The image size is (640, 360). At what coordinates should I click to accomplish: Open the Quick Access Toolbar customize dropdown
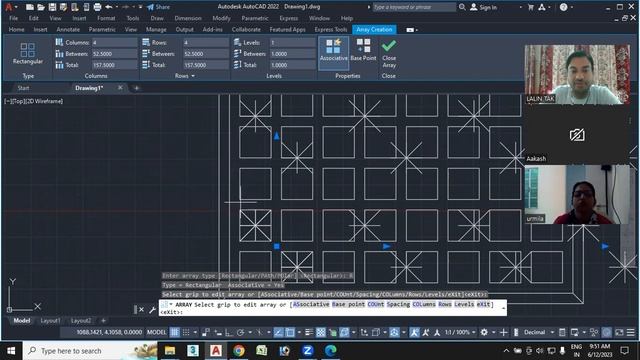[140, 7]
